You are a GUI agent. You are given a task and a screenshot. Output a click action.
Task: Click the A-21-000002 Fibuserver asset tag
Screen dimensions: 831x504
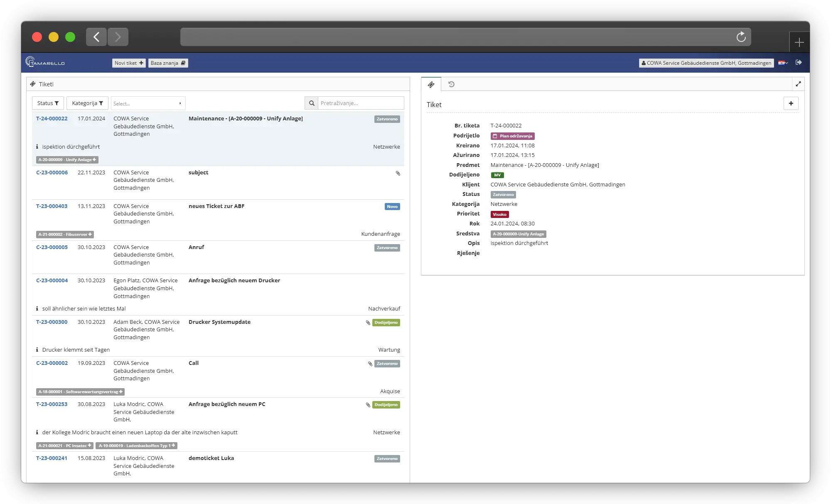(62, 234)
